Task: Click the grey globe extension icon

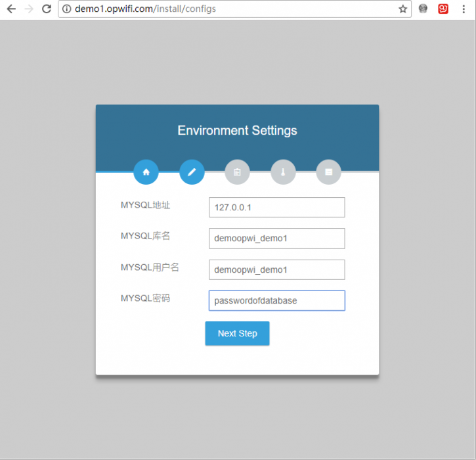Action: tap(423, 9)
